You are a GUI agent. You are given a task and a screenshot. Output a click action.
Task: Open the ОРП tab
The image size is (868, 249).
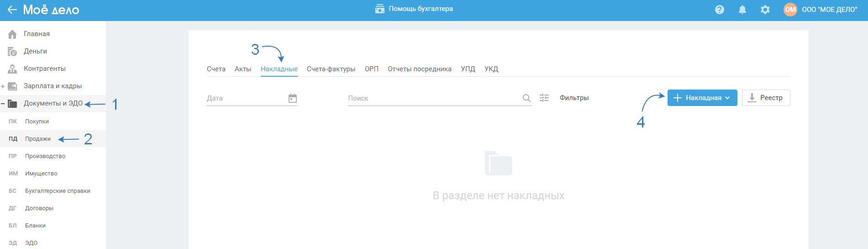coord(372,69)
